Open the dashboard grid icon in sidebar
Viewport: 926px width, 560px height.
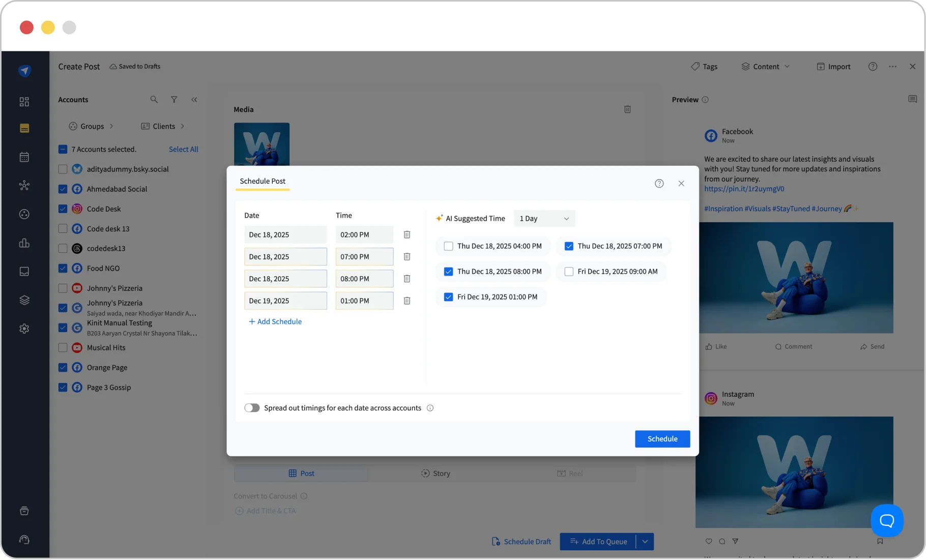(x=24, y=102)
